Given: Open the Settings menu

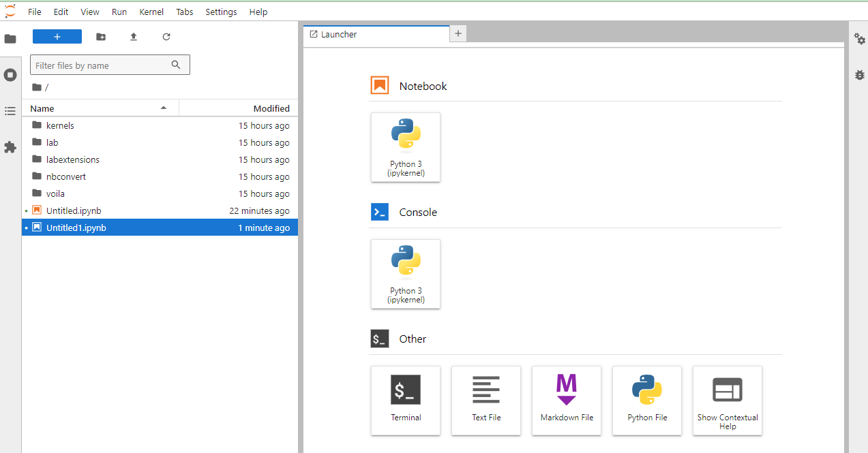Looking at the screenshot, I should (221, 12).
